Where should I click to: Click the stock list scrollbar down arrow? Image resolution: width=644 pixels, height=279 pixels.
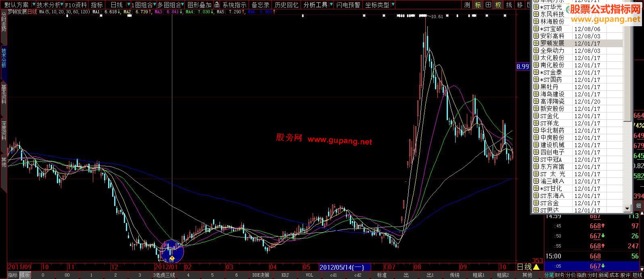pyautogui.click(x=627, y=208)
